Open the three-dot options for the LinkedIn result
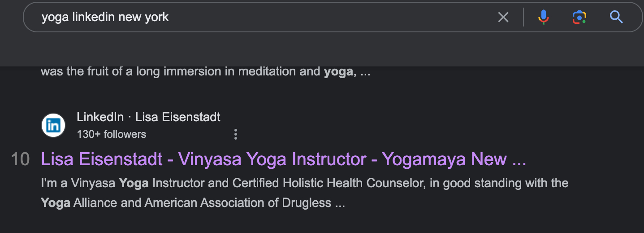Image resolution: width=644 pixels, height=233 pixels. 235,134
